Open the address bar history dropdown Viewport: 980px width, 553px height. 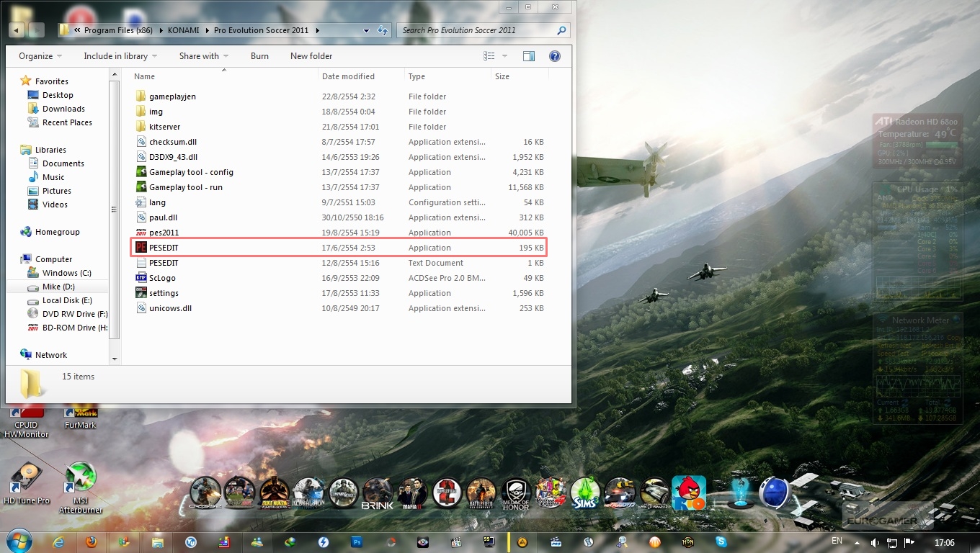tap(366, 30)
